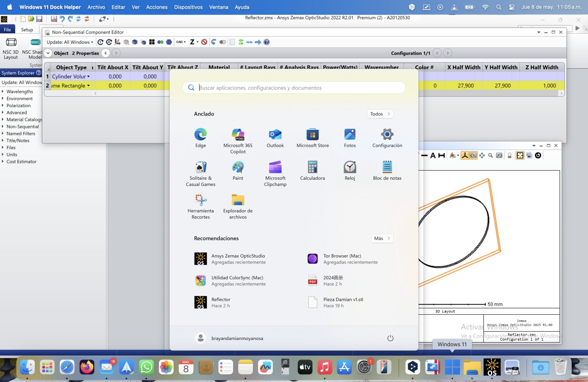Click the Save icon in quick access toolbar
Screen dimensions: 588x382
point(39,19)
